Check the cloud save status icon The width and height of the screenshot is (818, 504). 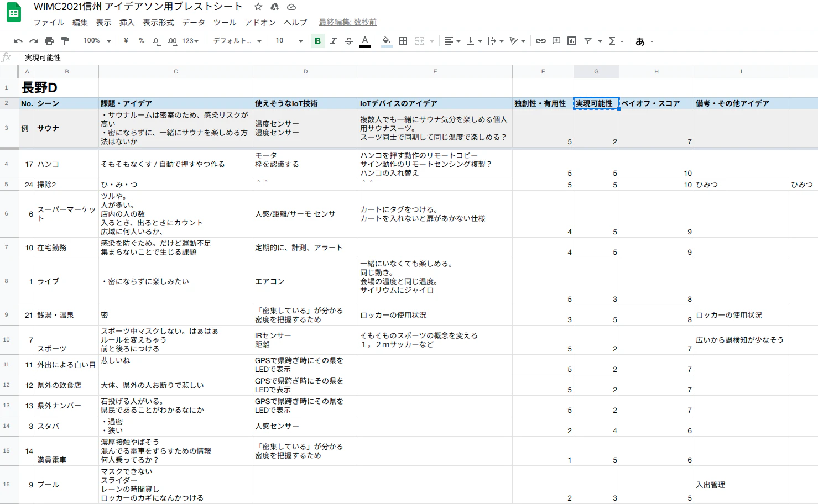click(291, 7)
